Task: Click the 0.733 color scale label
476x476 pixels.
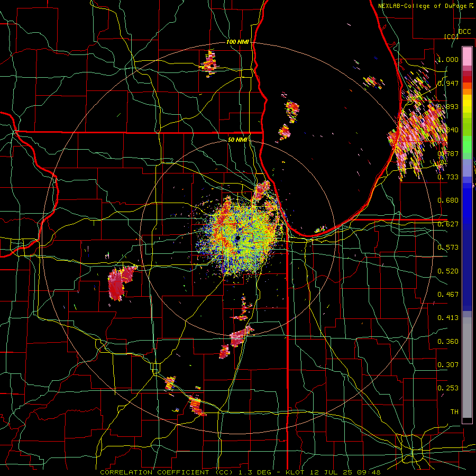Action: 448,177
